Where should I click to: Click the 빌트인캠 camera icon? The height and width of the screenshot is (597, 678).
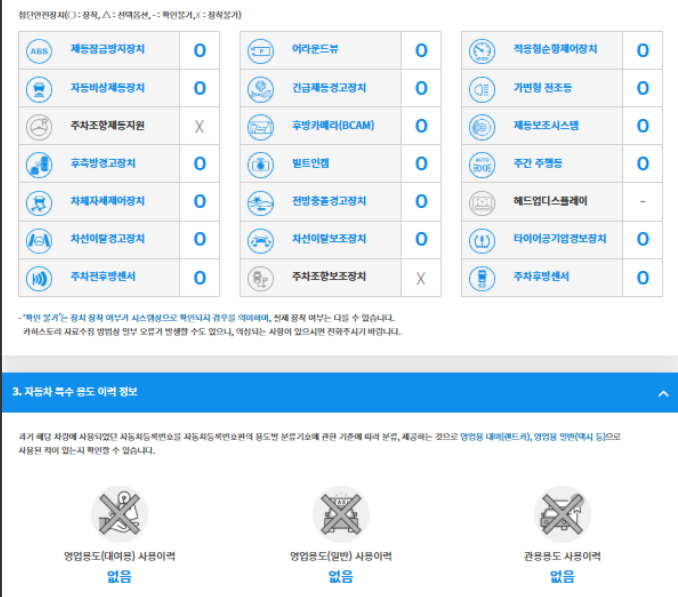pos(260,165)
